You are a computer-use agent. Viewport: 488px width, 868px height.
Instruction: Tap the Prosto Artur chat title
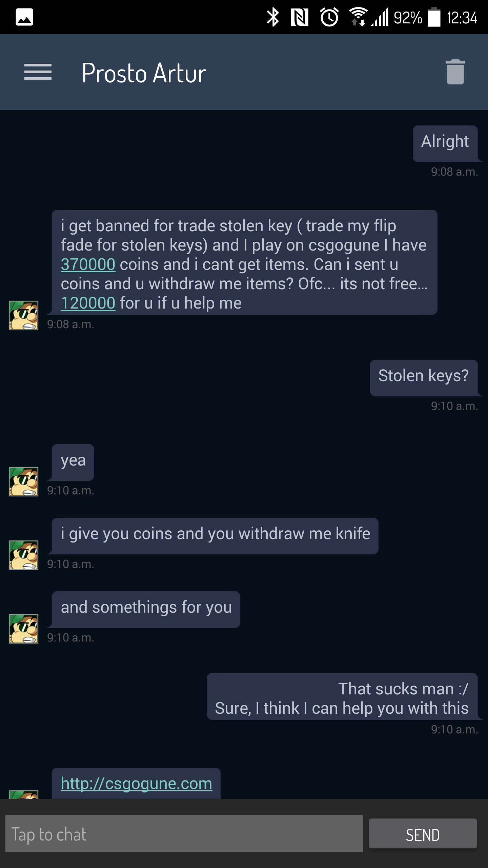[x=144, y=73]
